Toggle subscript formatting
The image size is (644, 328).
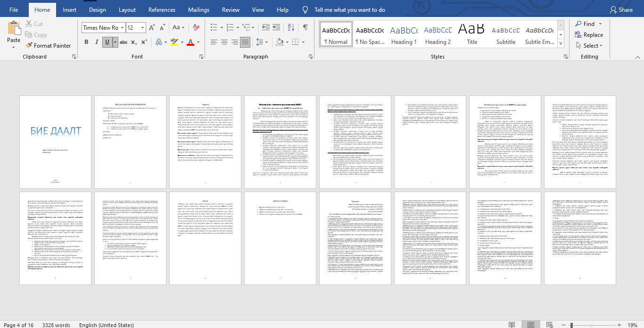coord(134,42)
